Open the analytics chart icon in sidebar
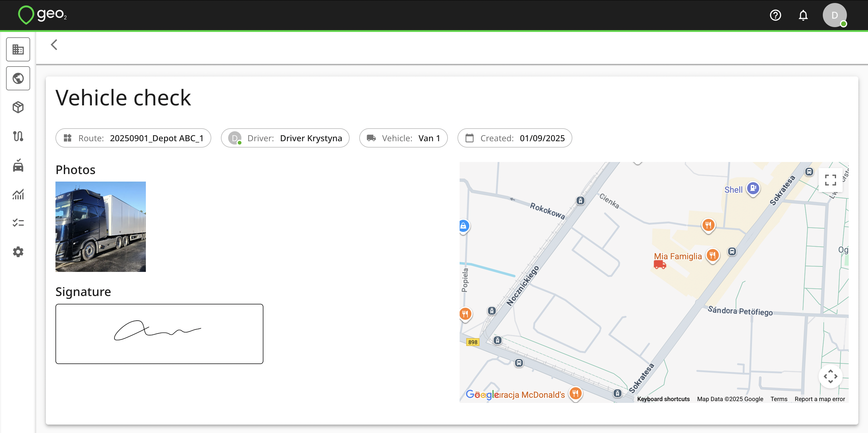The width and height of the screenshot is (868, 433). click(18, 194)
